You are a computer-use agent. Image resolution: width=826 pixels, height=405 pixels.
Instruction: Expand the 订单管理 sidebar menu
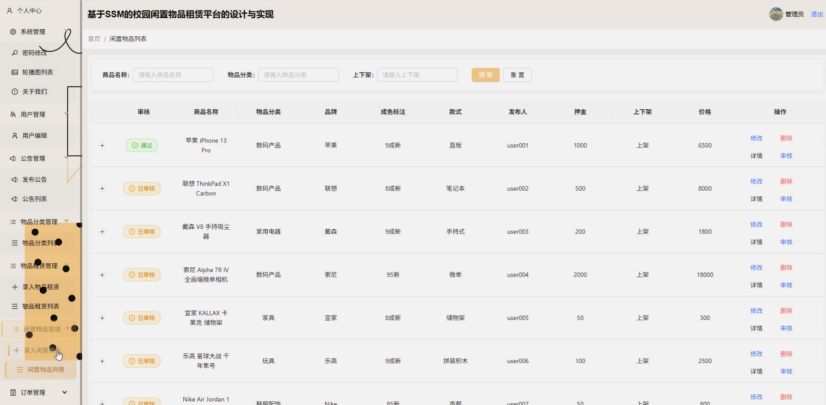[40, 392]
